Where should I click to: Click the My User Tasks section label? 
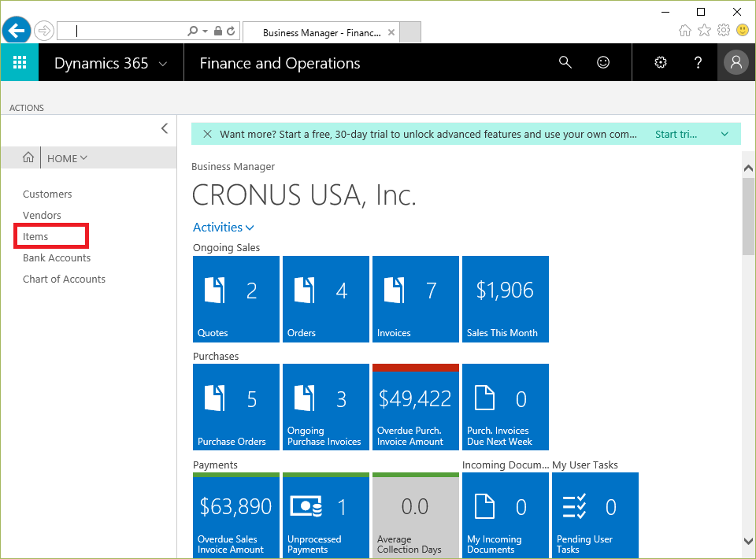point(585,465)
